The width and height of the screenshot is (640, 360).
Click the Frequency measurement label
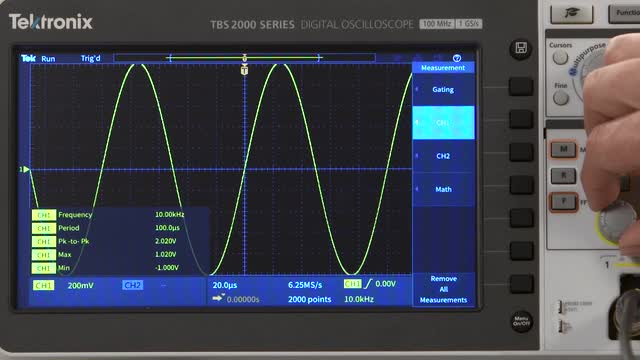pos(75,214)
